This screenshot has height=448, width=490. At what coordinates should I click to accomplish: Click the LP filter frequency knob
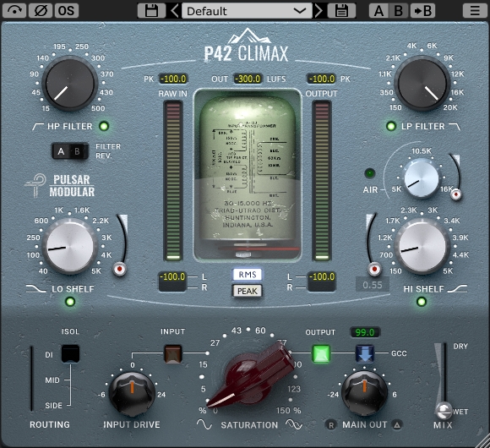[422, 83]
